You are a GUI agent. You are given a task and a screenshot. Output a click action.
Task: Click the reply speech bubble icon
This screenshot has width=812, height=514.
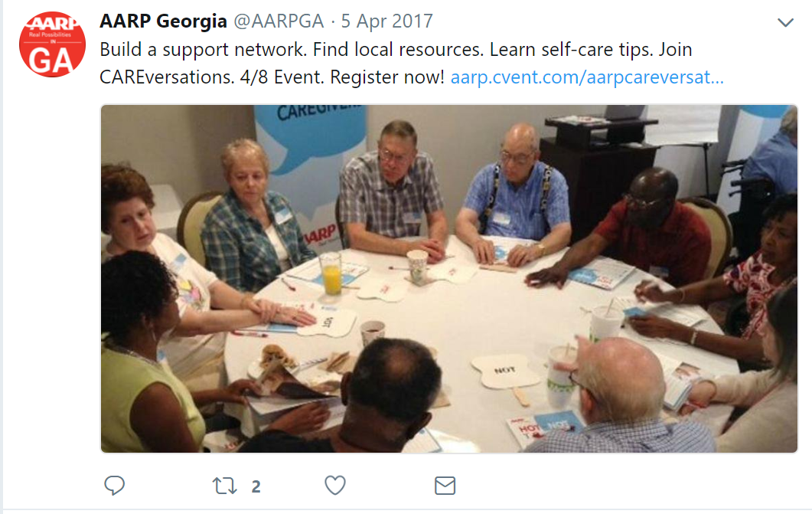click(115, 486)
